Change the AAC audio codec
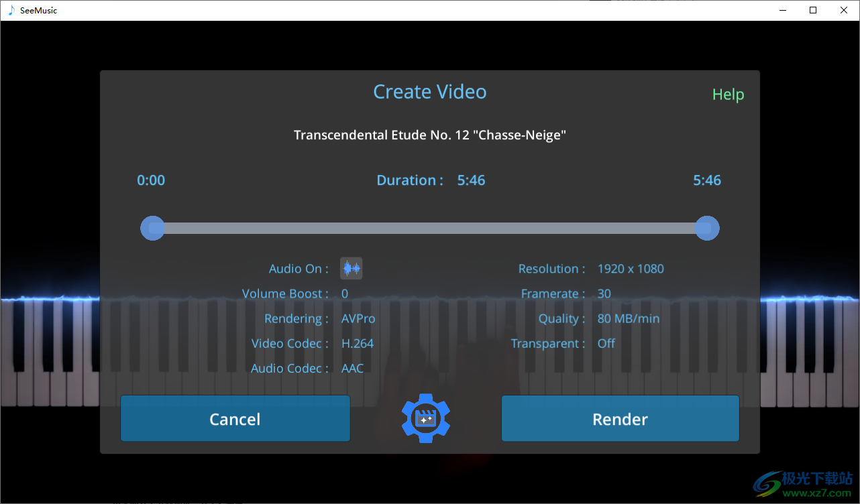Viewport: 860px width, 504px height. 352,368
